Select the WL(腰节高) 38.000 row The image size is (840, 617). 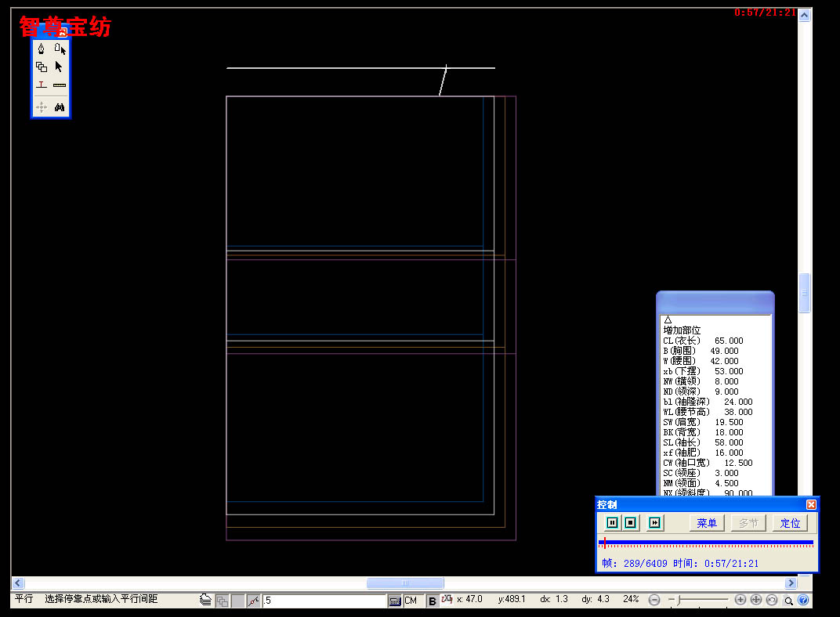click(708, 412)
